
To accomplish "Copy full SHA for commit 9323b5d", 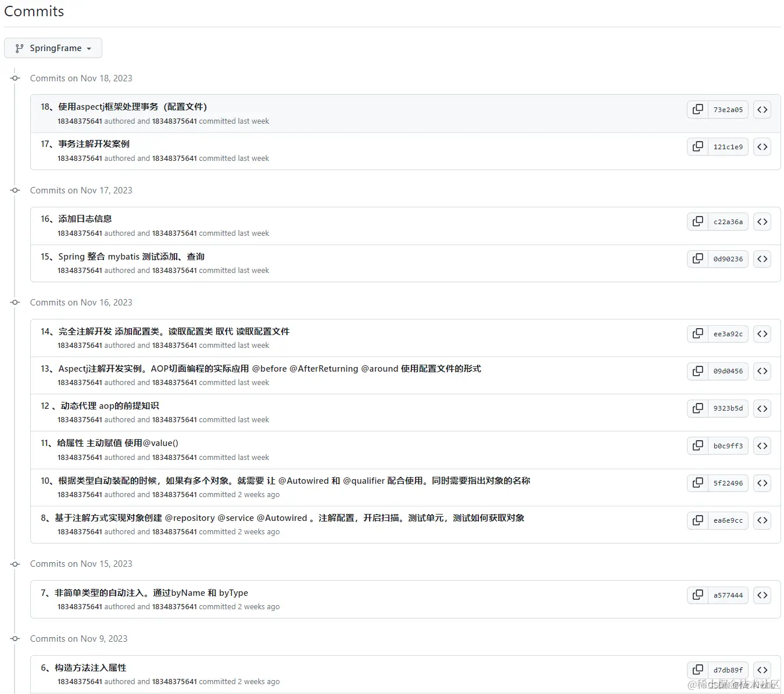I will (x=697, y=408).
